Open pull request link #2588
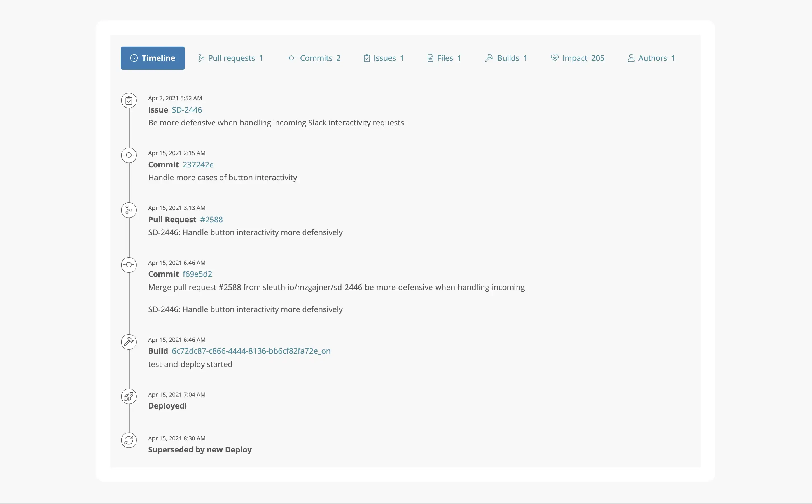 (x=211, y=219)
